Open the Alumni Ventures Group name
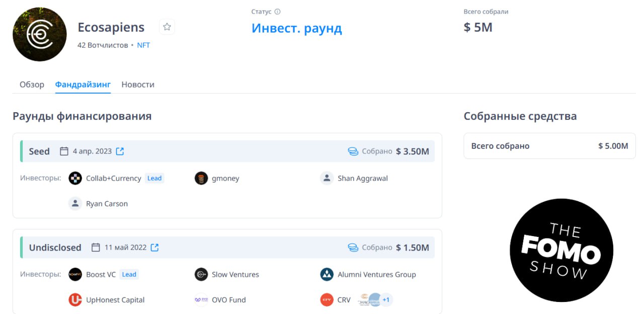Viewport: 644px width, 314px height. click(377, 274)
